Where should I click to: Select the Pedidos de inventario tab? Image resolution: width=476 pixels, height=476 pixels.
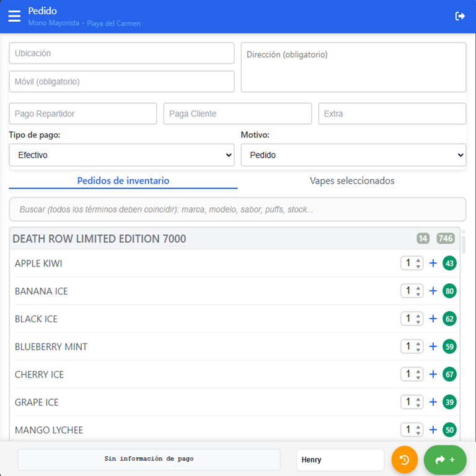pyautogui.click(x=123, y=181)
